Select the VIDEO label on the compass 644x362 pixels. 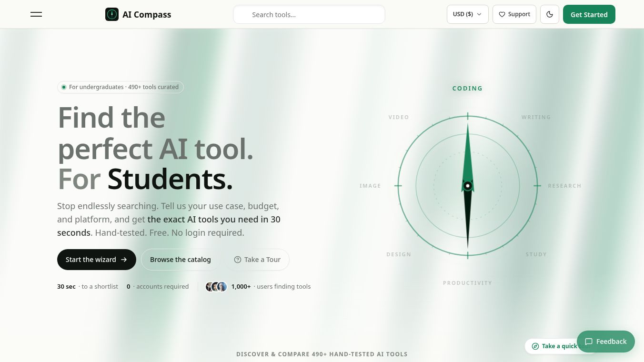[x=399, y=117]
